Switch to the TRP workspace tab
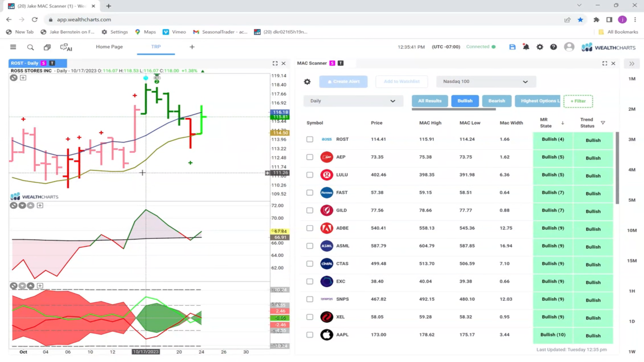 (x=156, y=47)
